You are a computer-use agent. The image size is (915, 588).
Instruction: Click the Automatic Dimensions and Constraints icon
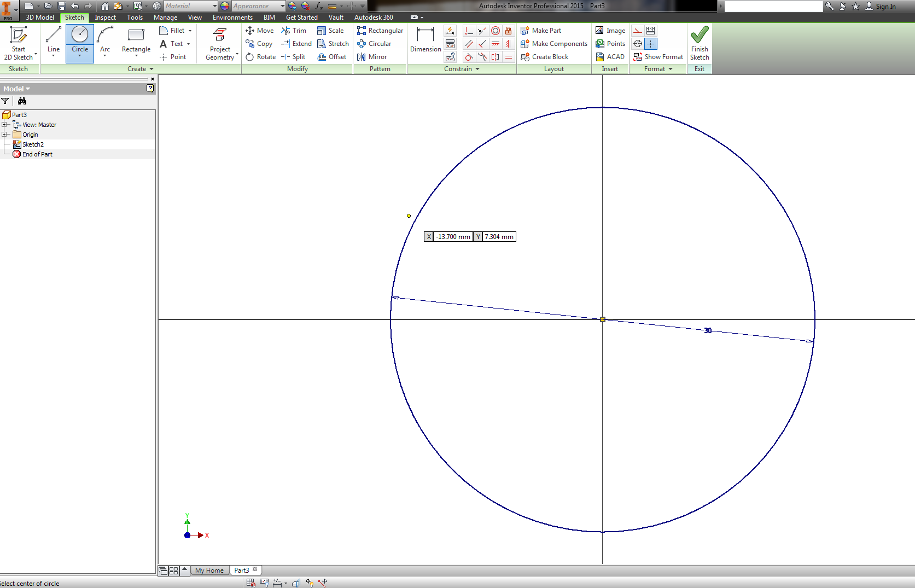450,31
